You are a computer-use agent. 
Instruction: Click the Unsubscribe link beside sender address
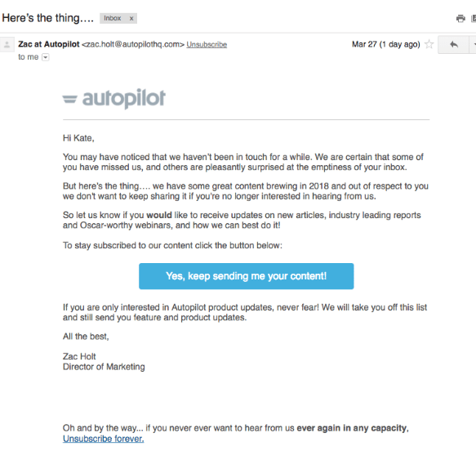(207, 45)
